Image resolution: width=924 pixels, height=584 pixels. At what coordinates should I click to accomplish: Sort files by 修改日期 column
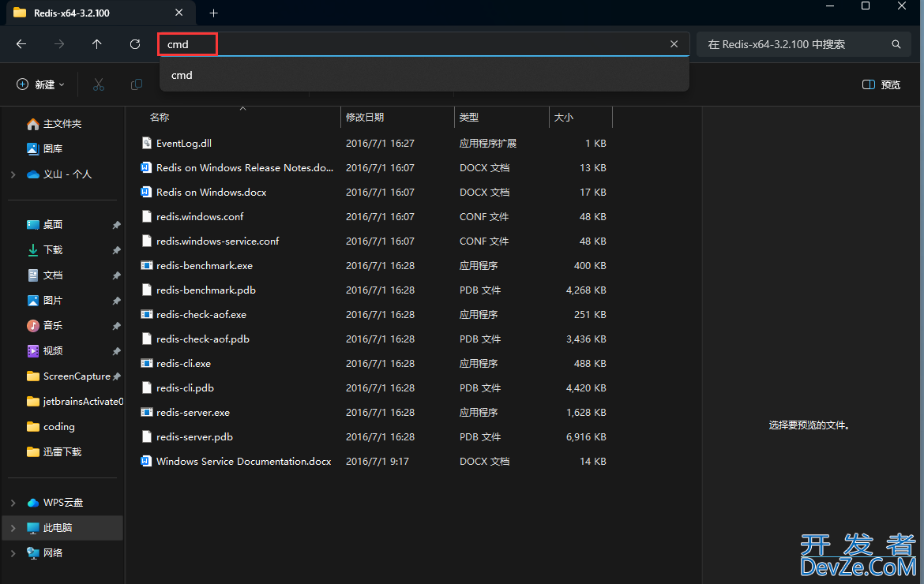pyautogui.click(x=365, y=117)
